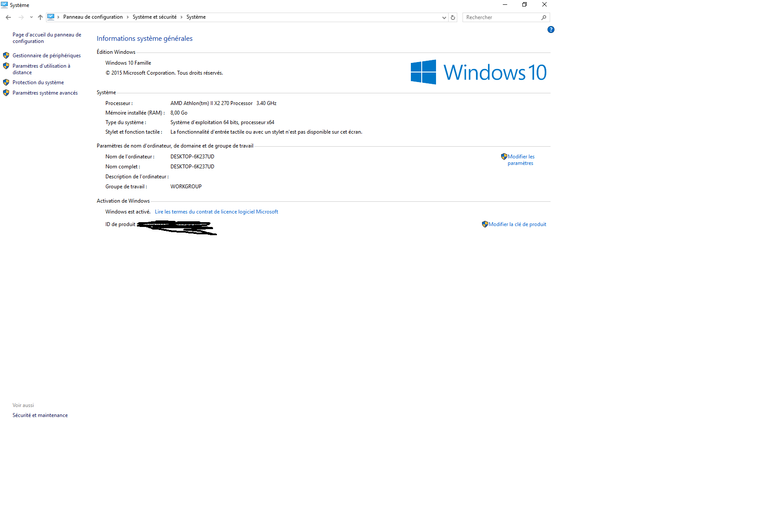Viewport: 774px width, 532px height.
Task: Click shield icon beside Gestionnaire de périphériques
Action: pos(6,56)
